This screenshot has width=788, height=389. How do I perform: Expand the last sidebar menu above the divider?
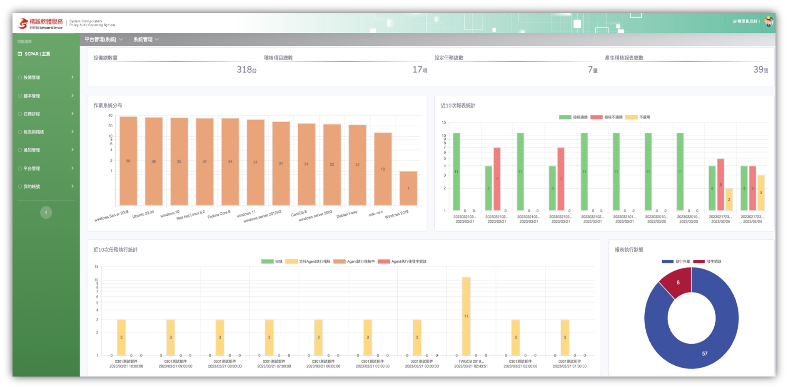pyautogui.click(x=46, y=186)
